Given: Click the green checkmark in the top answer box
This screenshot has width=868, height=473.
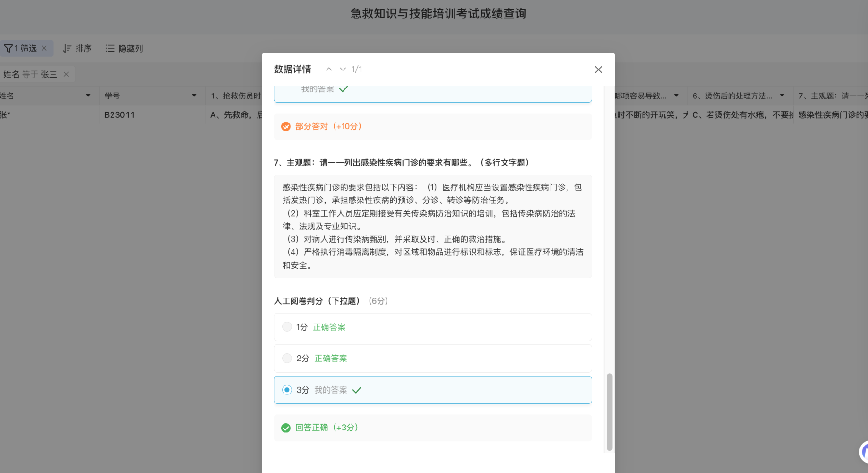Looking at the screenshot, I should point(344,89).
